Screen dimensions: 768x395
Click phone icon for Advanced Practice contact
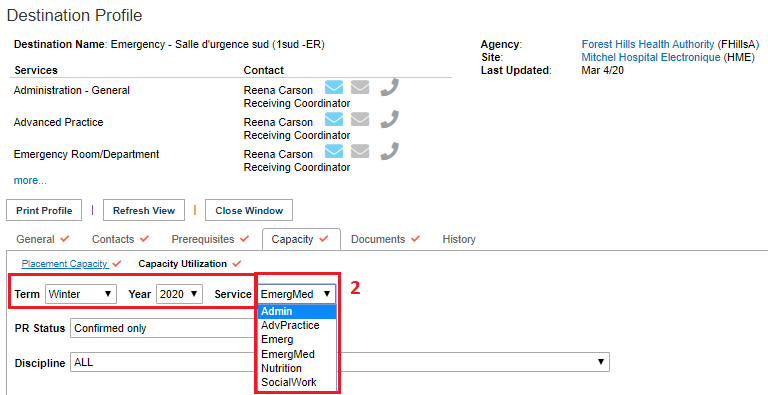(x=389, y=120)
